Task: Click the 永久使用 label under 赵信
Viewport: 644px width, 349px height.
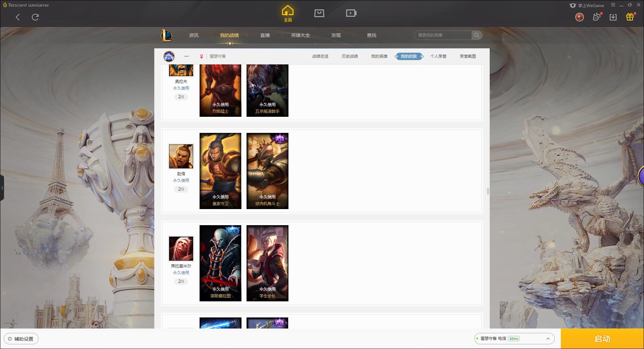Action: (181, 181)
